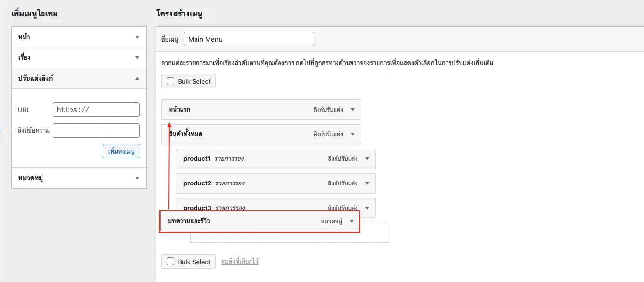Tick the top Bulk Select checkbox
The height and width of the screenshot is (282, 644).
coord(170,81)
